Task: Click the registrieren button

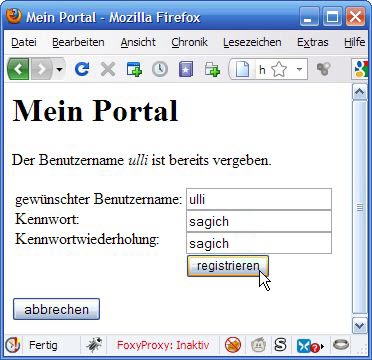Action: point(228,266)
